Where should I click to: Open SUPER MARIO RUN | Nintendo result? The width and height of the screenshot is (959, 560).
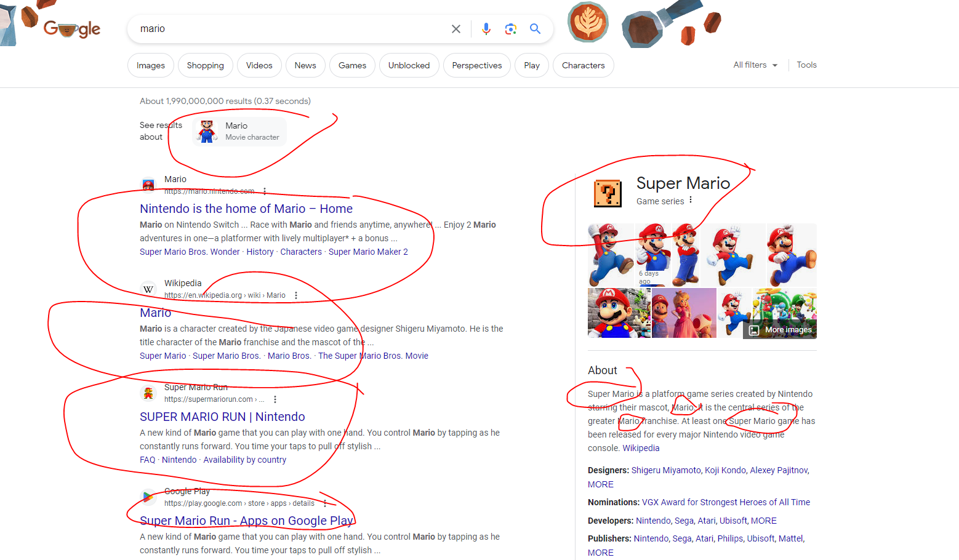(x=222, y=417)
